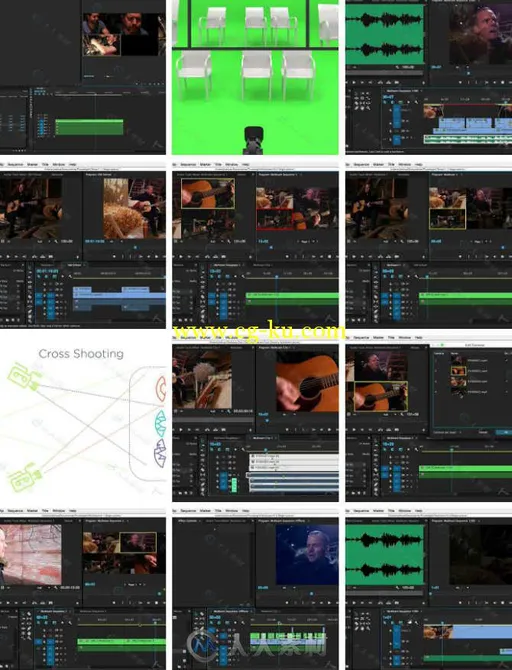Select bottom Zoom tool in red-outlined screenshot tools
This screenshot has width=512, height=670.
pyautogui.click(x=203, y=319)
